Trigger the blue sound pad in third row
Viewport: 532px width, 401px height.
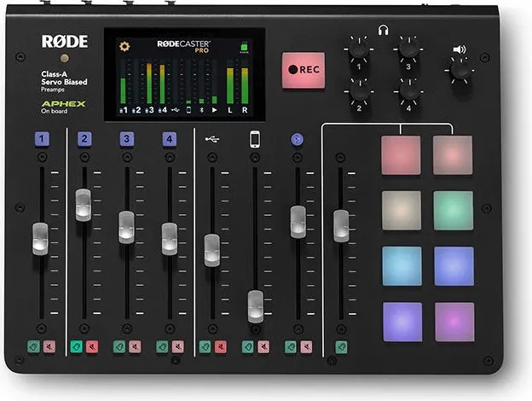coord(454,266)
